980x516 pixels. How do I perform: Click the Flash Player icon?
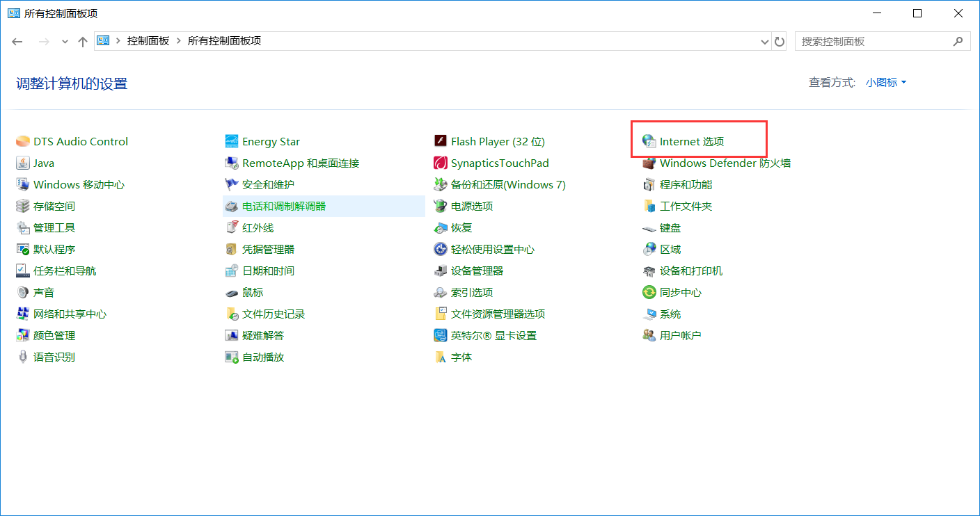point(440,142)
